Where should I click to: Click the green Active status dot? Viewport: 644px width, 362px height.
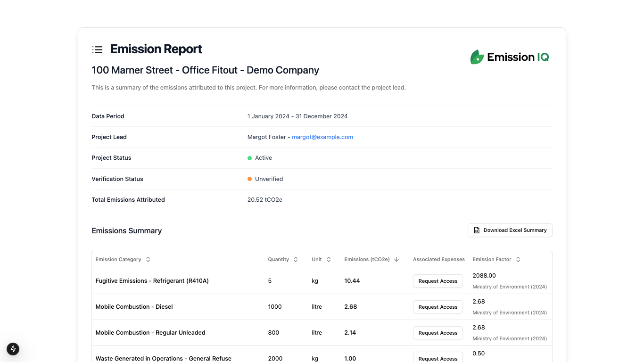coord(250,158)
